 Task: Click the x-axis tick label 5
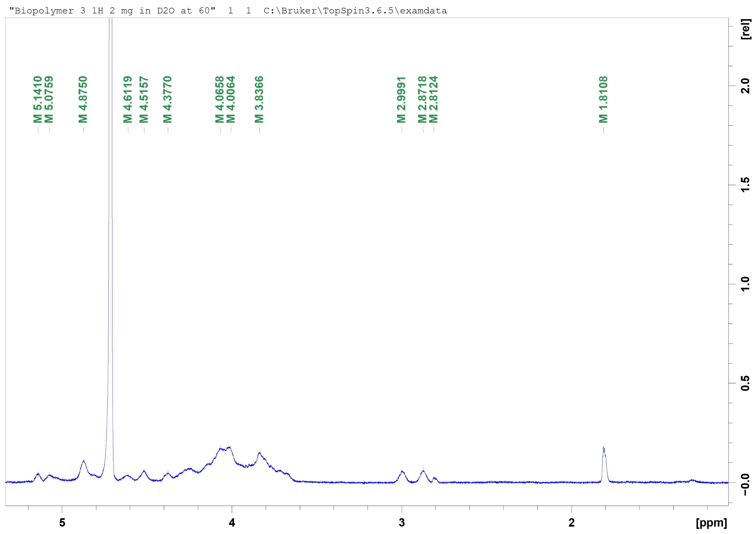coord(62,522)
